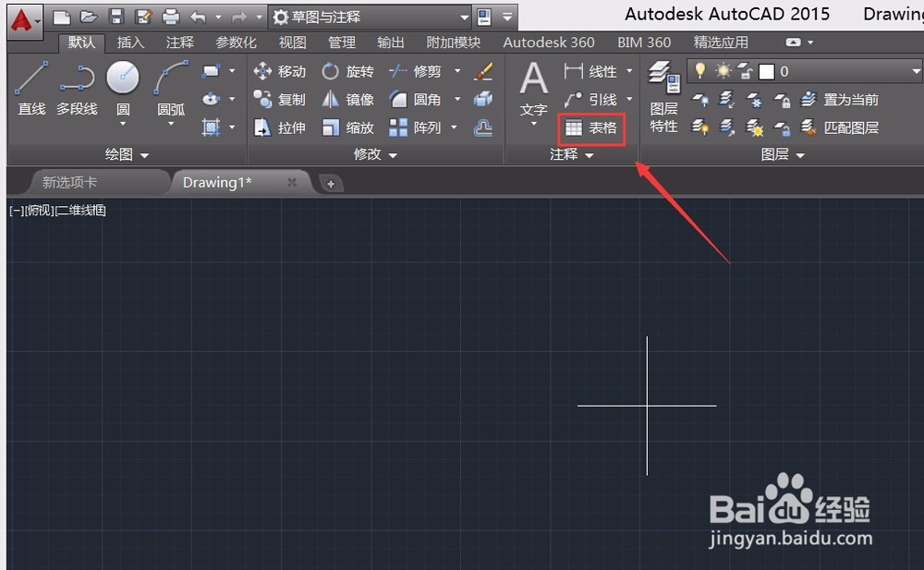Select the Arc (圆弧) tool

pyautogui.click(x=171, y=90)
